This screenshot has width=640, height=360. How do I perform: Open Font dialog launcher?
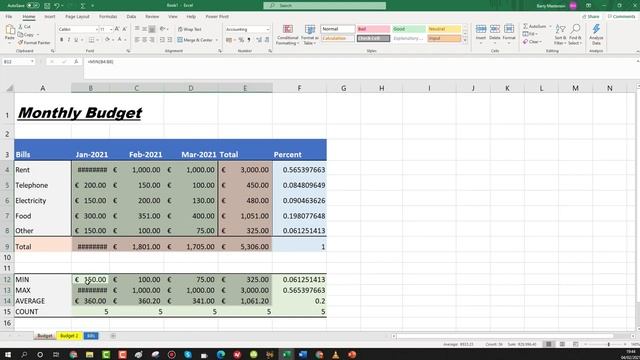click(128, 51)
